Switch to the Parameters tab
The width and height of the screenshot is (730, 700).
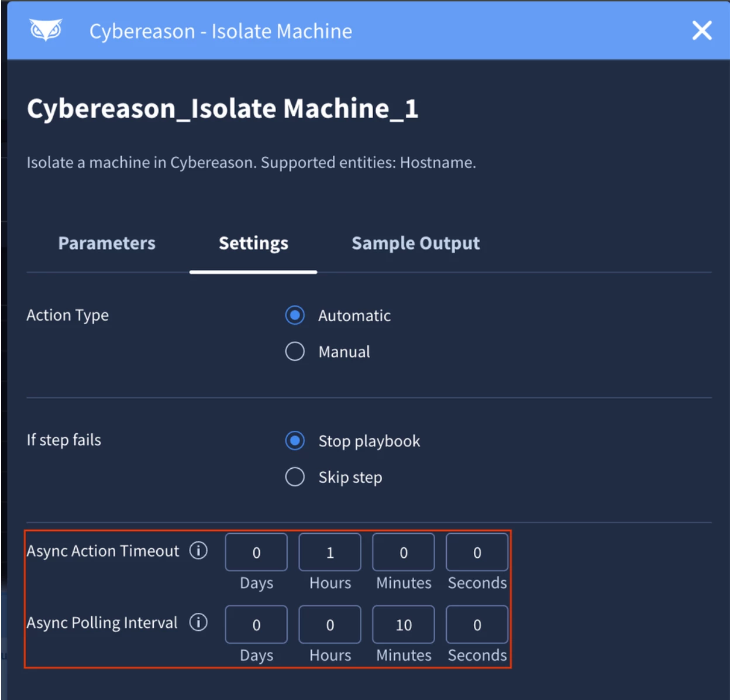tap(107, 243)
